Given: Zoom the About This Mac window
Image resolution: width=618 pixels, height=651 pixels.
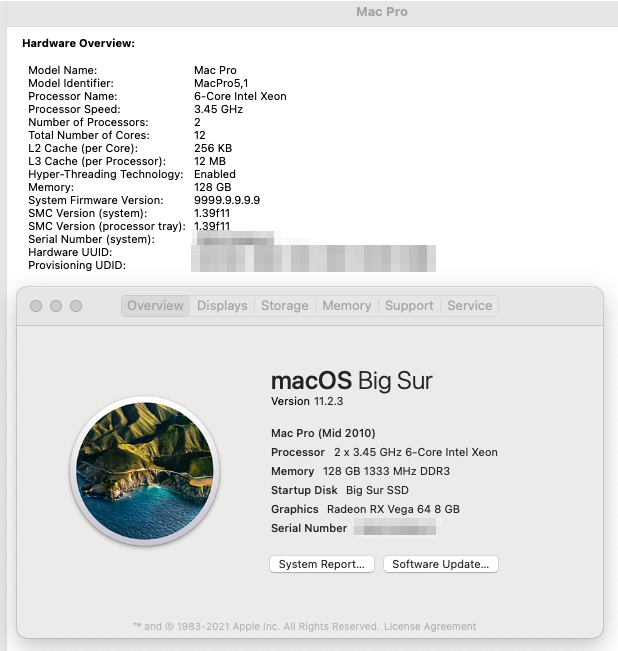Looking at the screenshot, I should (76, 306).
